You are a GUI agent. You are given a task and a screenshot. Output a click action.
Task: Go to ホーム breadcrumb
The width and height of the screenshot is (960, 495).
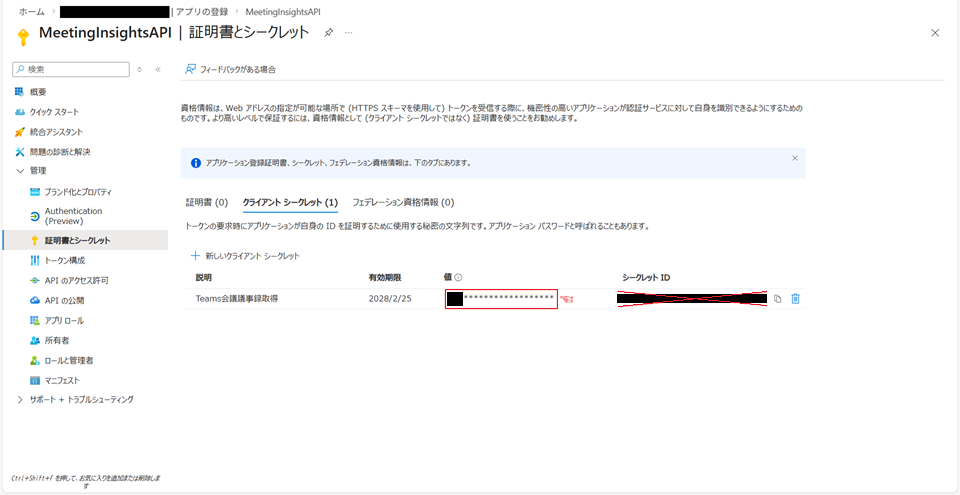point(31,12)
